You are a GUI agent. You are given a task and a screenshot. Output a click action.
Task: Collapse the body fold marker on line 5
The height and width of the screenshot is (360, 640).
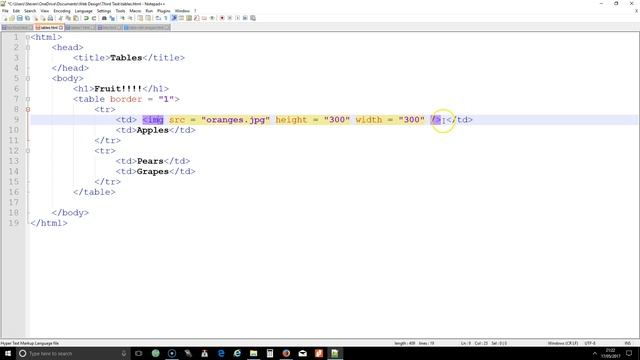[28, 78]
